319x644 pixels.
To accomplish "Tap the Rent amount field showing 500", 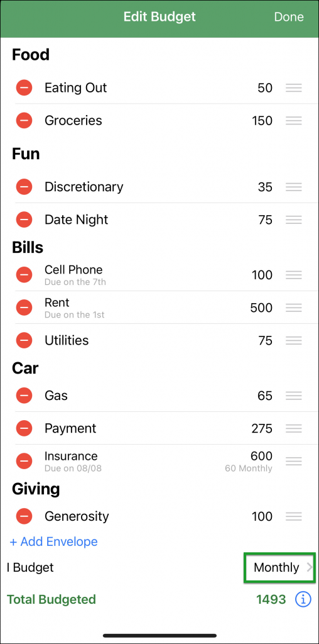I will (x=261, y=308).
